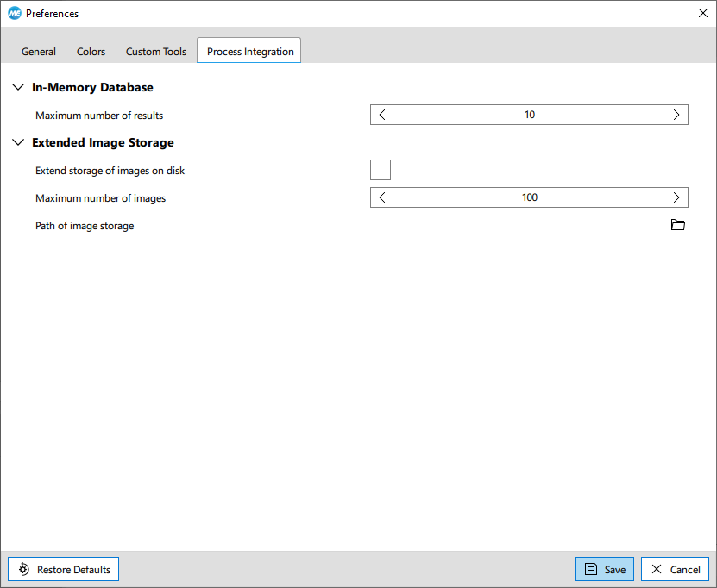Increase the maximum number of images
717x588 pixels.
pyautogui.click(x=676, y=197)
